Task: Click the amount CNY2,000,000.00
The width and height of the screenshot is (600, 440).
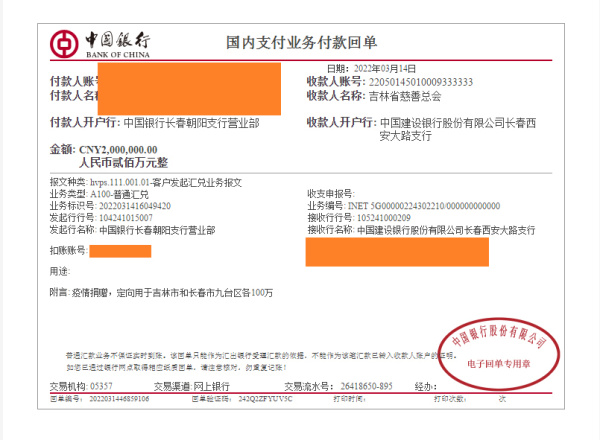Action: tap(118, 150)
